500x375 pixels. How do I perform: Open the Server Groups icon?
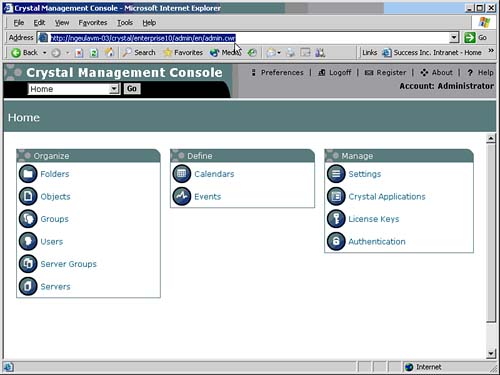(28, 264)
